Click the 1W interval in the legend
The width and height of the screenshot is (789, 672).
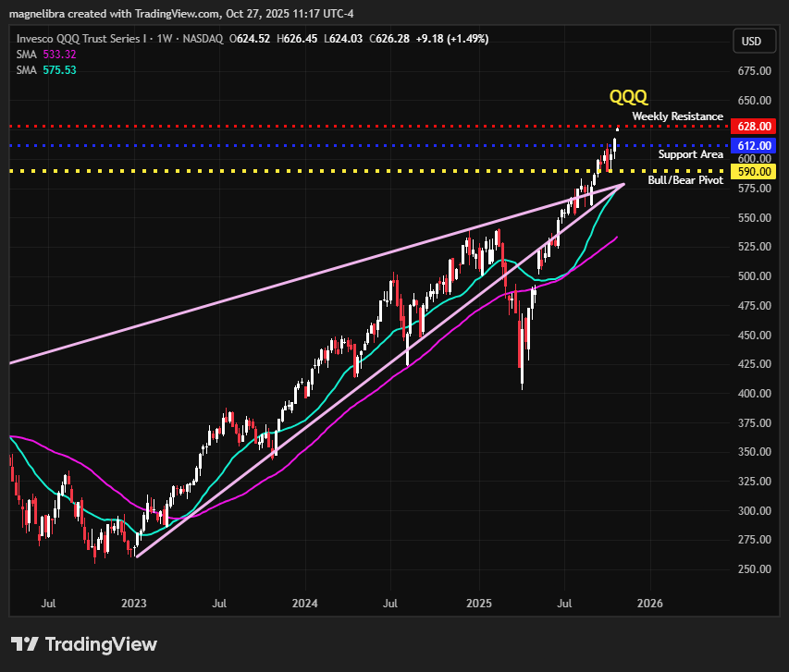[x=165, y=39]
